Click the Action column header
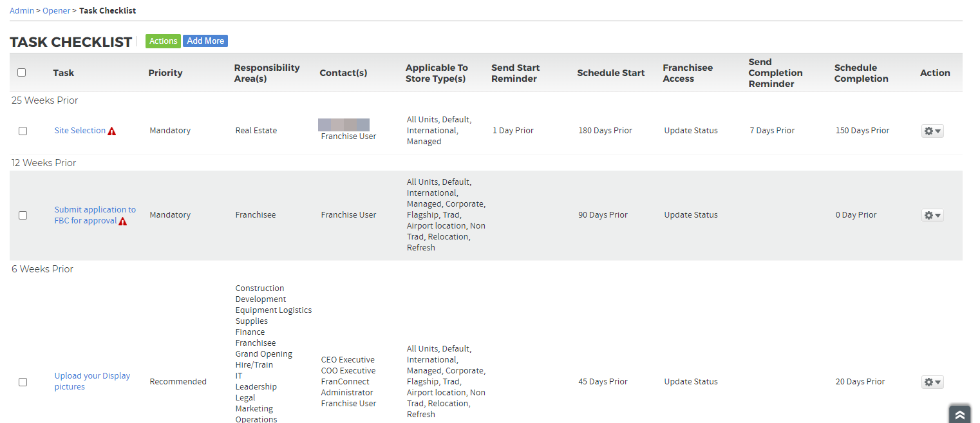The height and width of the screenshot is (423, 980). [x=935, y=73]
